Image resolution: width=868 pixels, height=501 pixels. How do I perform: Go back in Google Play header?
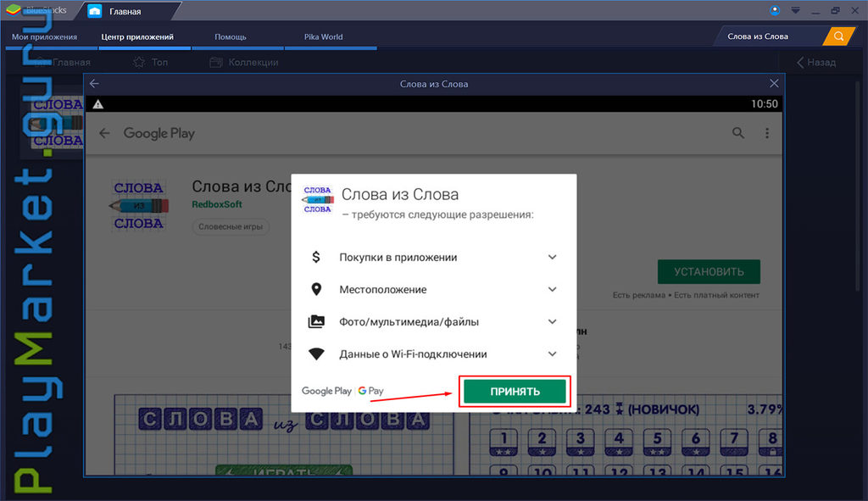(104, 133)
